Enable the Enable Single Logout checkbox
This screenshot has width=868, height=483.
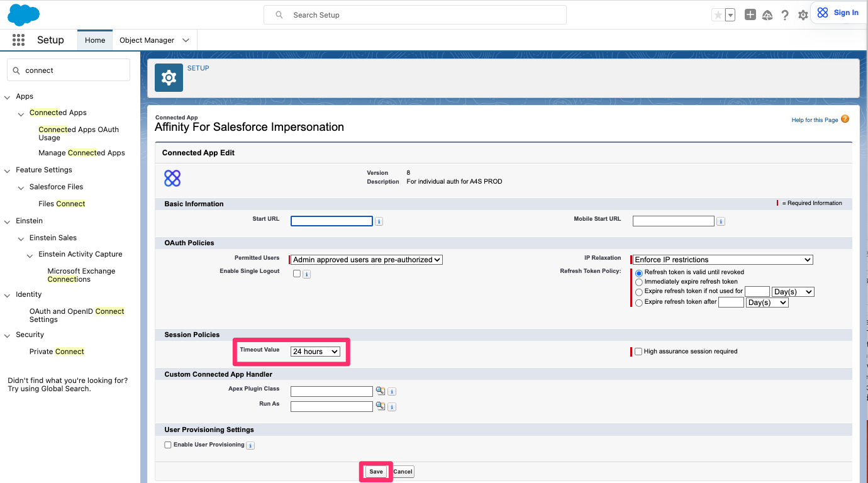pos(296,274)
